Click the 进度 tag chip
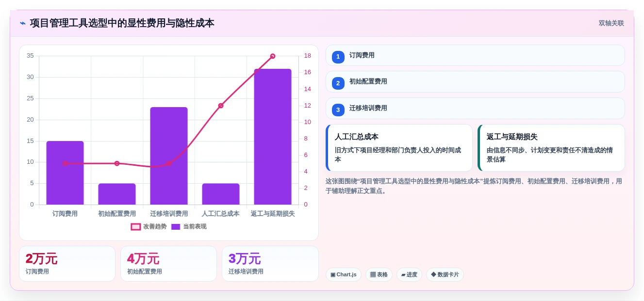The height and width of the screenshot is (301, 644). (x=409, y=275)
